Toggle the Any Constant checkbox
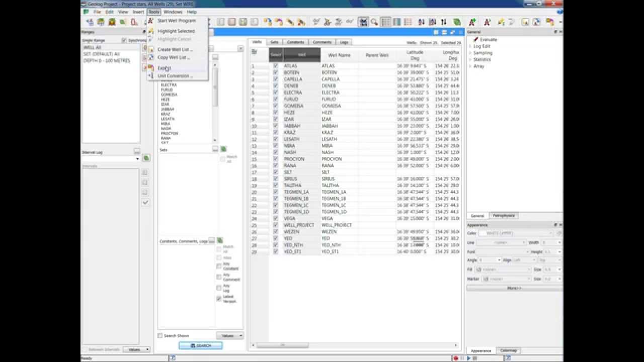Screen dimensions: 644x362 219,266
